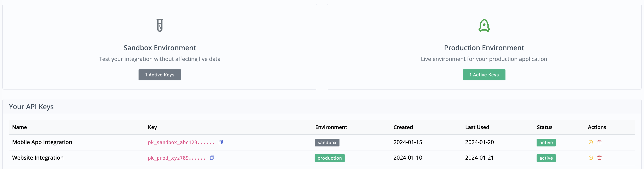Click the pk_sandbox_abc123 key text

click(x=181, y=143)
